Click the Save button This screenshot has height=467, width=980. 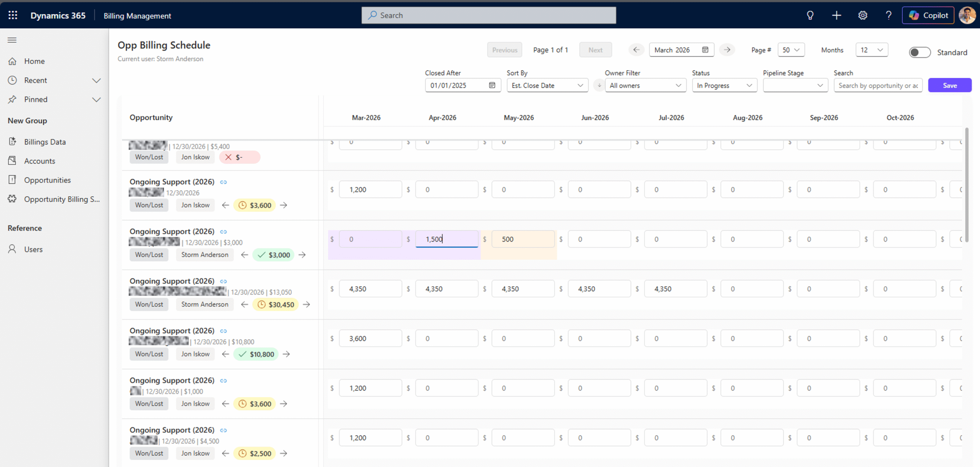pos(949,85)
